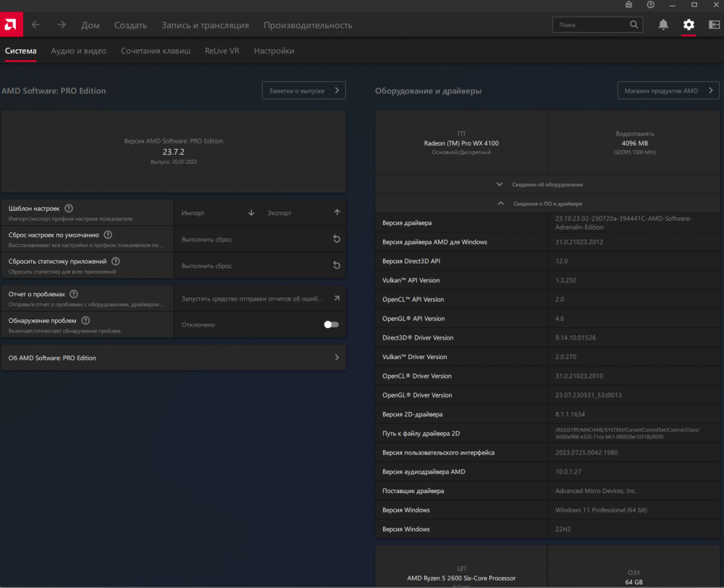Click Выполнить сброс for default settings

click(260, 239)
